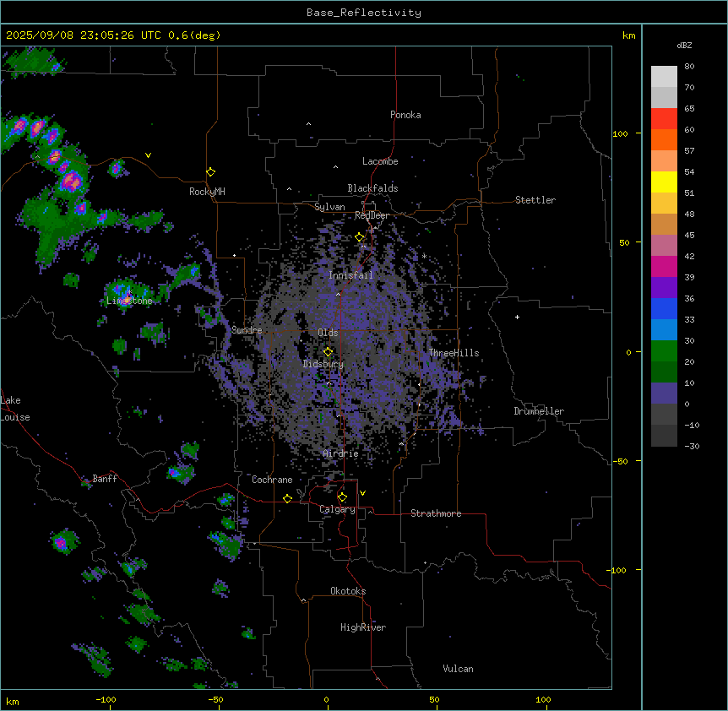Click the Cochrane town label

[272, 480]
